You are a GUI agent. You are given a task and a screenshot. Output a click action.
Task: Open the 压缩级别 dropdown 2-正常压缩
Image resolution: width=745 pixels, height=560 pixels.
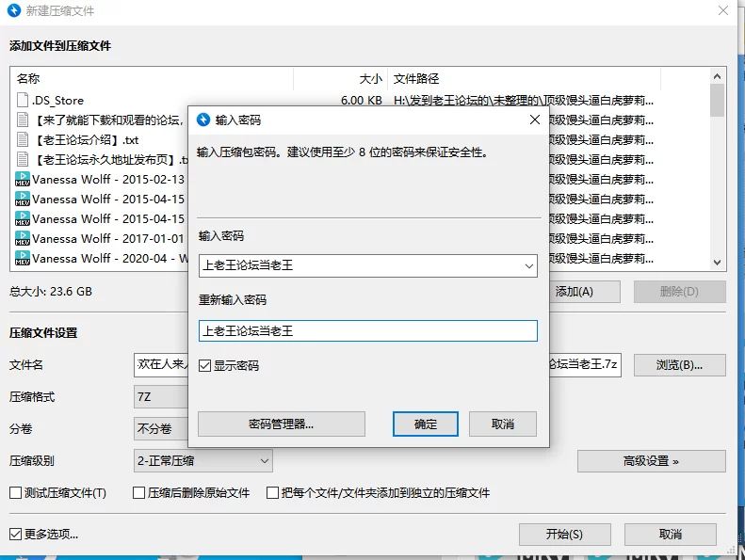click(202, 461)
